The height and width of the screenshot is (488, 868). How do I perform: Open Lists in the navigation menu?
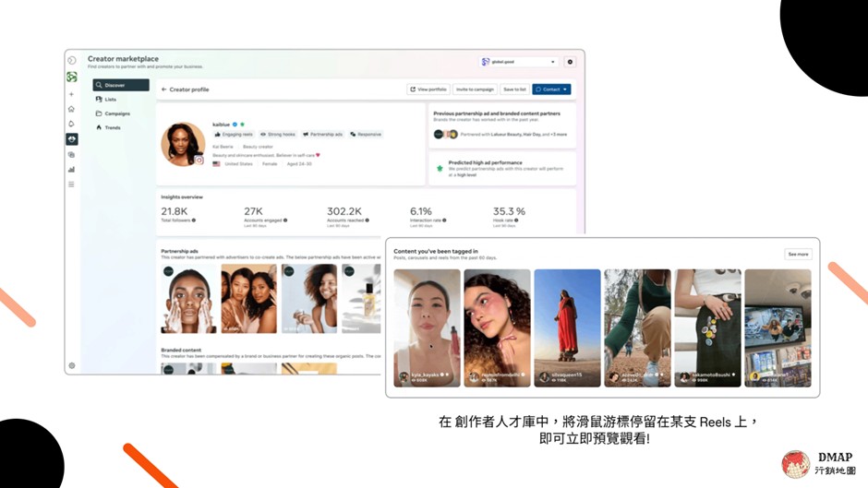pyautogui.click(x=110, y=100)
